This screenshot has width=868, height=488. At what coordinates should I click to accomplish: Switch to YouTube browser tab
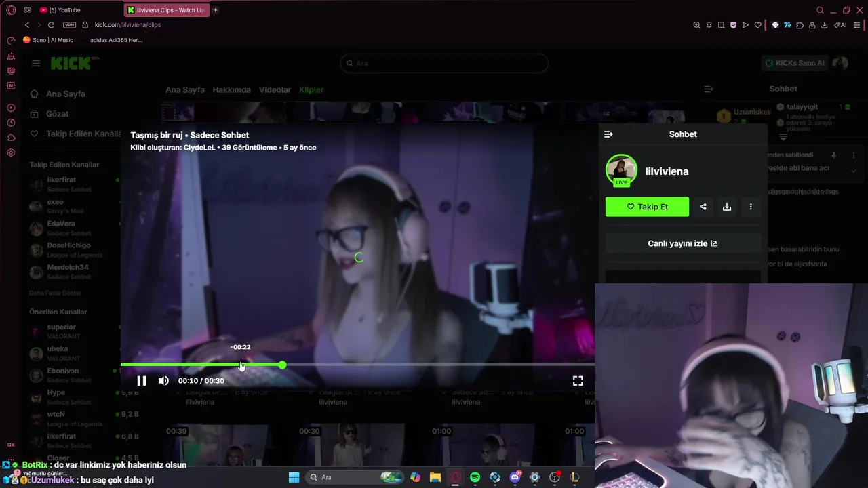tap(78, 10)
